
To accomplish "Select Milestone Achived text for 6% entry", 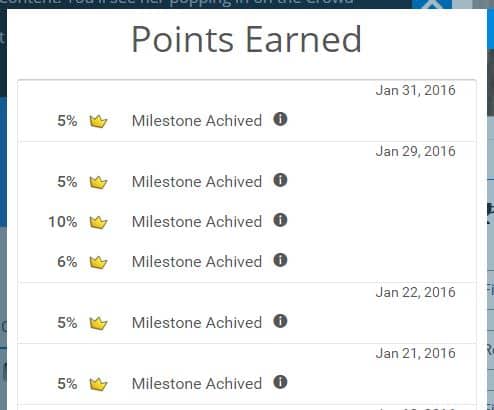I will 197,262.
